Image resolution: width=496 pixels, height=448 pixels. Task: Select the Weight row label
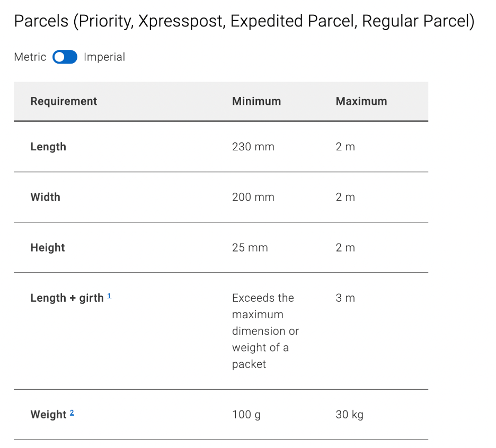point(48,415)
